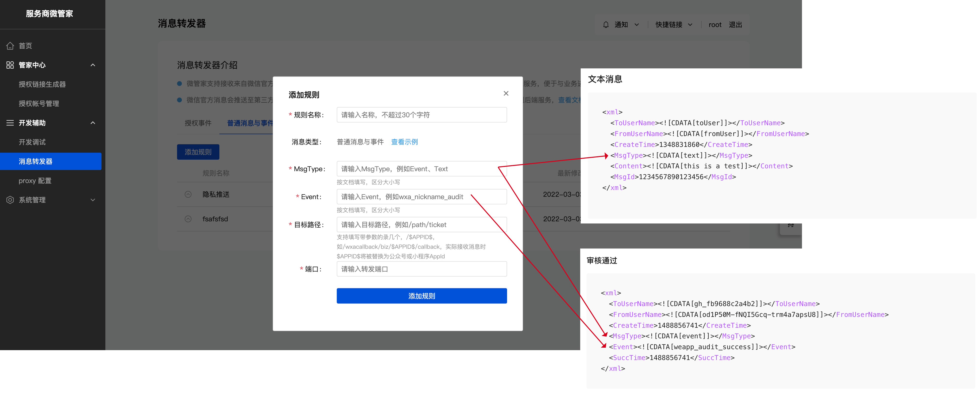Open 授权帐号管理 menu item
Viewport: 980px width, 393px height.
click(39, 104)
